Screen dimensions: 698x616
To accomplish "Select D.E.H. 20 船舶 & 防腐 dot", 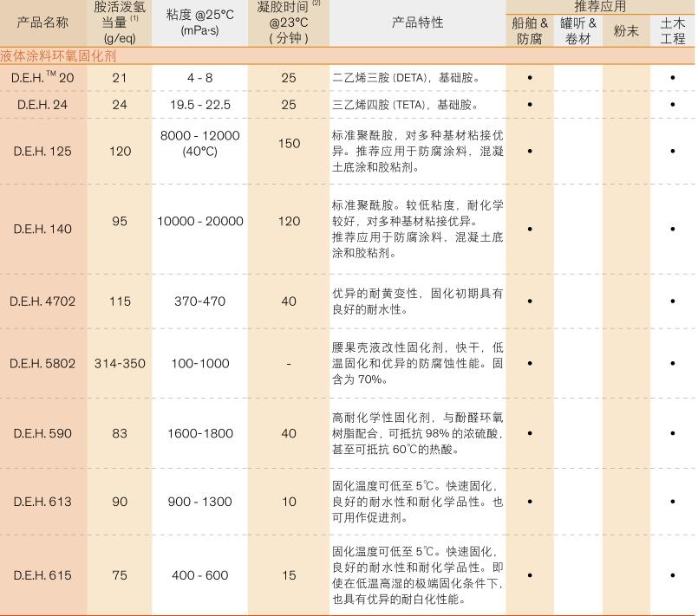I will click(530, 78).
